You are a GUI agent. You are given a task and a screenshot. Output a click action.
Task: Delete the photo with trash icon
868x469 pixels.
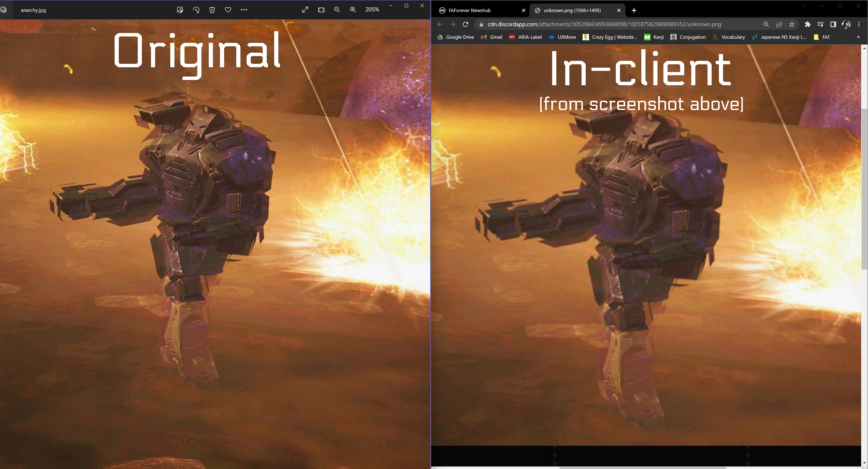coord(212,10)
